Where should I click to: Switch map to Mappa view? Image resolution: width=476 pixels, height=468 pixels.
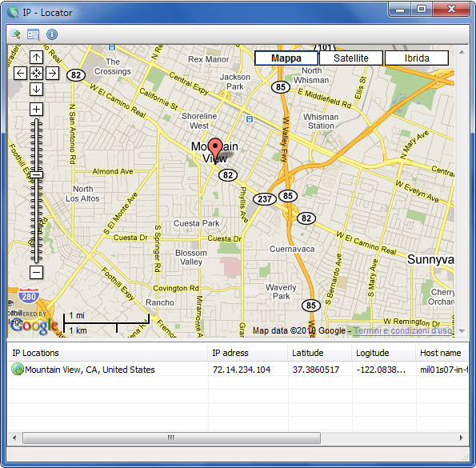click(286, 58)
